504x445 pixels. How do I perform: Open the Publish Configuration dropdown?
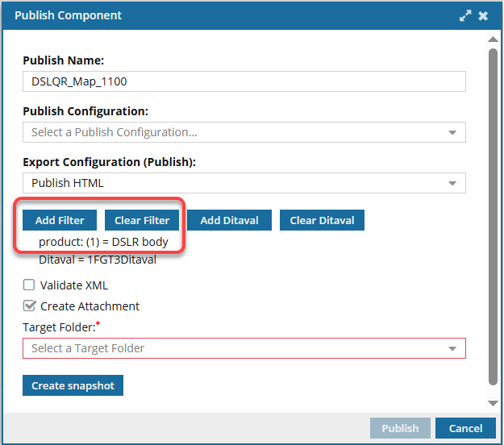point(244,132)
